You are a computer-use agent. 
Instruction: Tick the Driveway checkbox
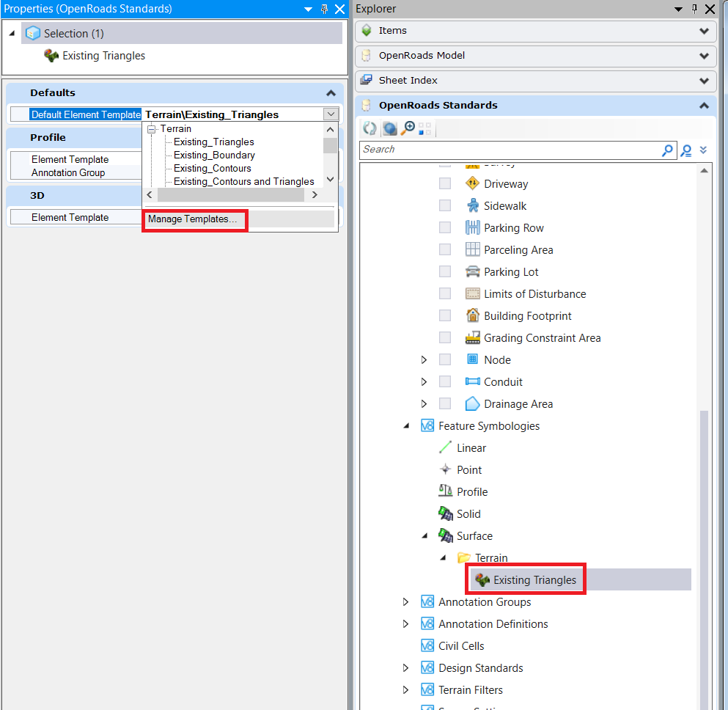point(445,183)
